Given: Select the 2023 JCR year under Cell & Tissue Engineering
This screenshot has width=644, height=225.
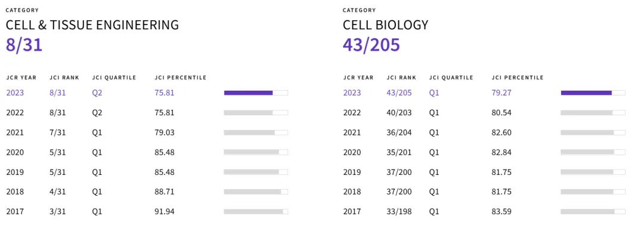Looking at the screenshot, I should pos(15,93).
